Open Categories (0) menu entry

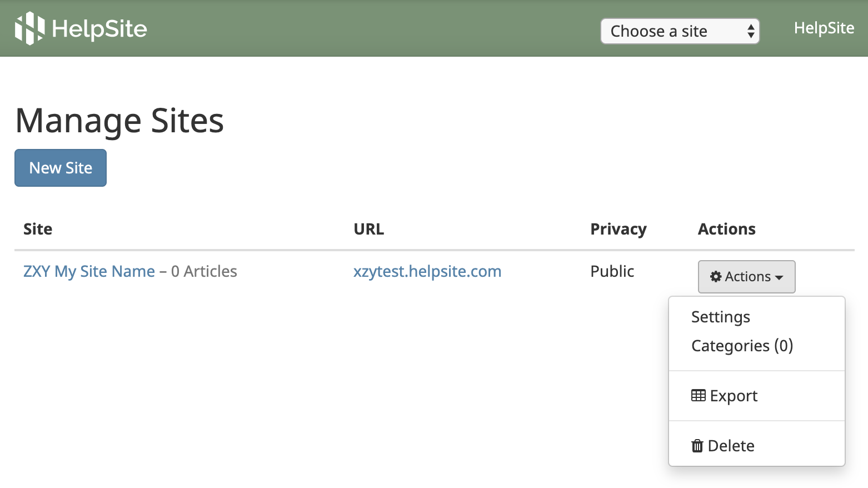coord(742,346)
